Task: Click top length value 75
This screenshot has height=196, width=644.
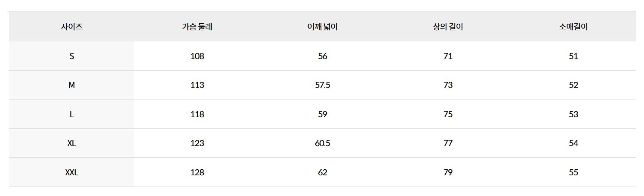Action: click(448, 115)
